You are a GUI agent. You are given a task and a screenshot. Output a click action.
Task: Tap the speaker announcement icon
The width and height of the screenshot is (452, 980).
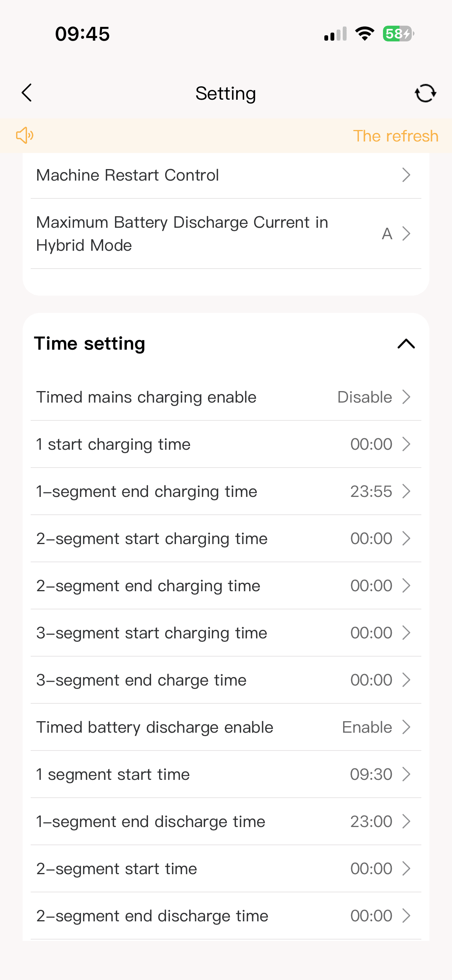pyautogui.click(x=25, y=136)
